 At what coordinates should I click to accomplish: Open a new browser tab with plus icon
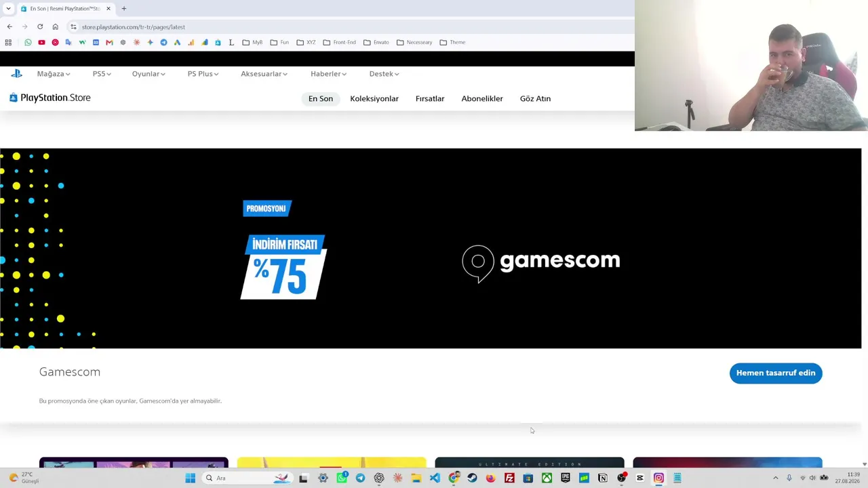click(x=124, y=8)
